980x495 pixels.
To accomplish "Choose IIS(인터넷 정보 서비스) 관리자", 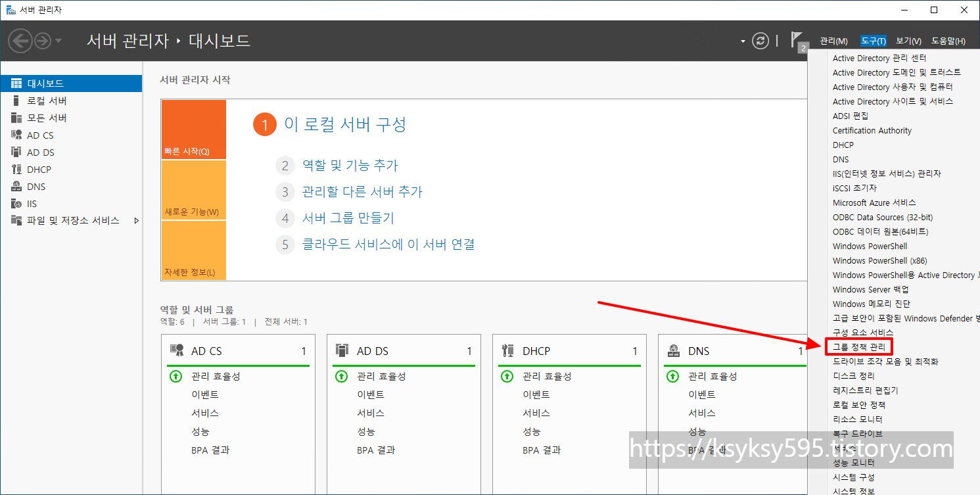I will 887,174.
